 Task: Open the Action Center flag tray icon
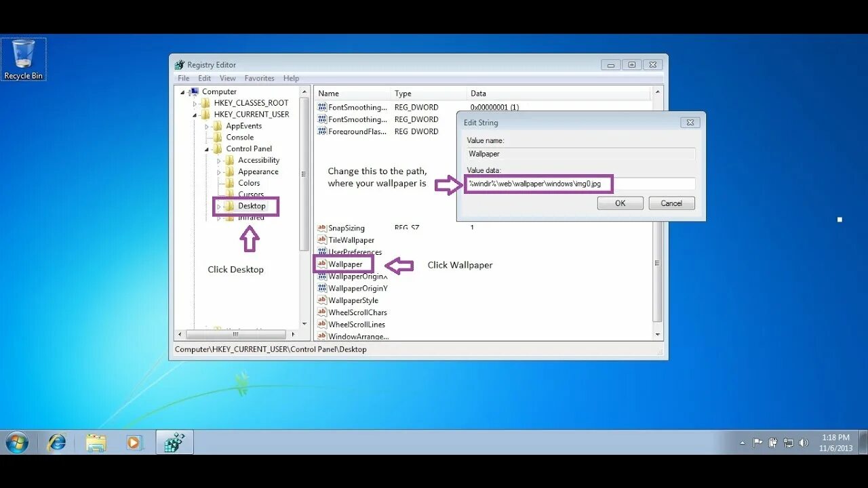pyautogui.click(x=758, y=443)
